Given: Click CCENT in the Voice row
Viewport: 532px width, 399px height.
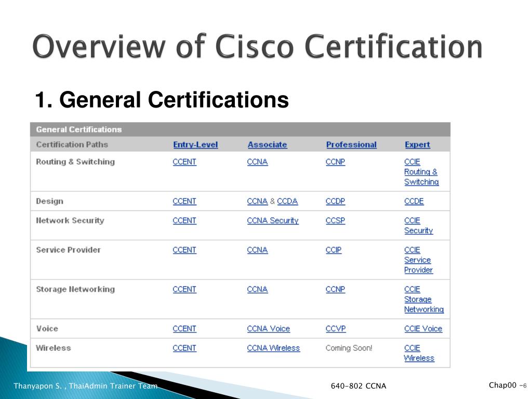Looking at the screenshot, I should click(x=184, y=329).
